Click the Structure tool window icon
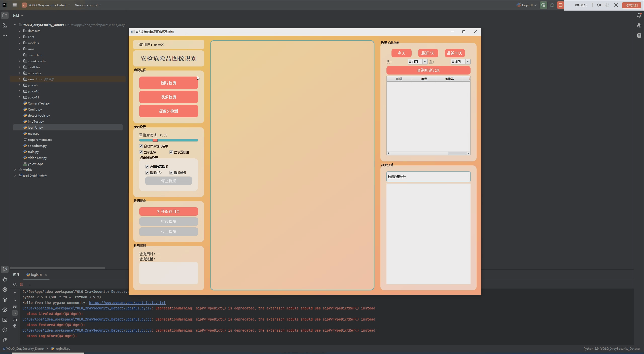The height and width of the screenshot is (354, 644). click(5, 25)
